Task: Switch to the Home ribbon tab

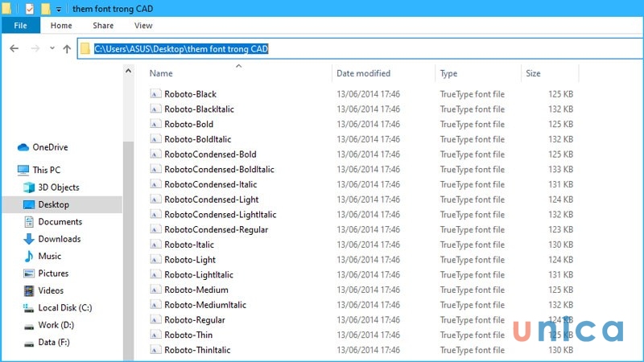Action: click(61, 26)
